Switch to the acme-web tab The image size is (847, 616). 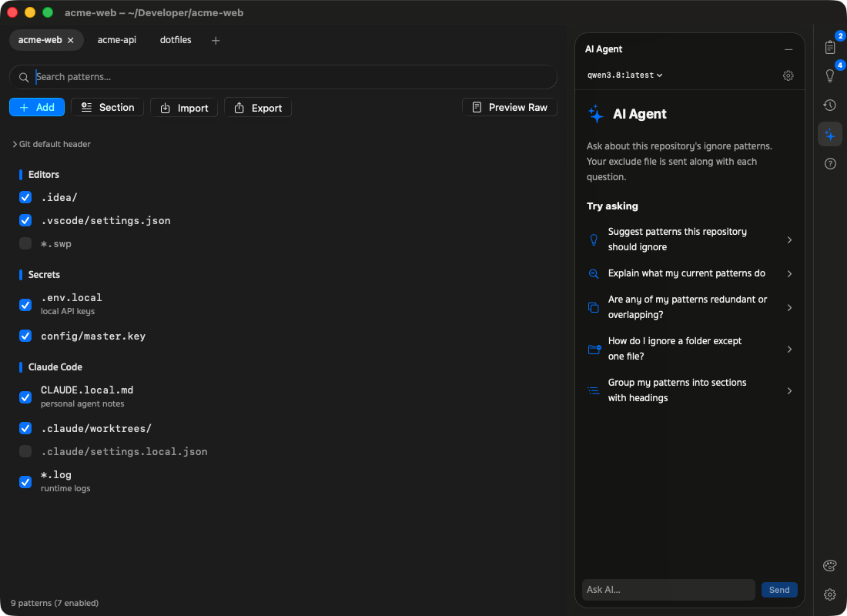pos(40,40)
